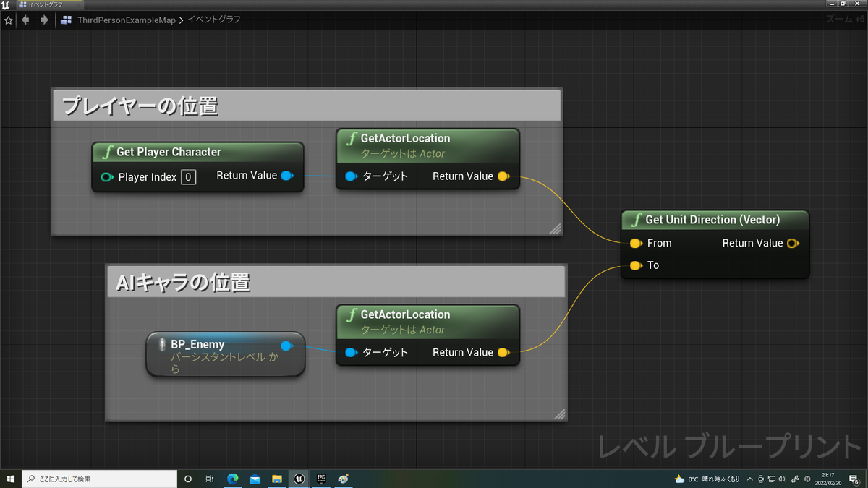The height and width of the screenshot is (488, 868).
Task: Click the bookmark star icon on the toolbar
Action: coord(8,20)
